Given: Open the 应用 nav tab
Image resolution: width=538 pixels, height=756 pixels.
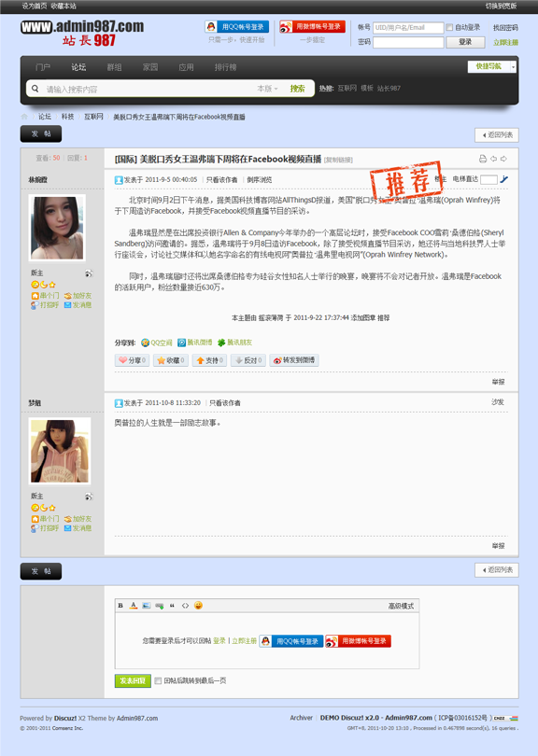Looking at the screenshot, I should click(x=186, y=67).
